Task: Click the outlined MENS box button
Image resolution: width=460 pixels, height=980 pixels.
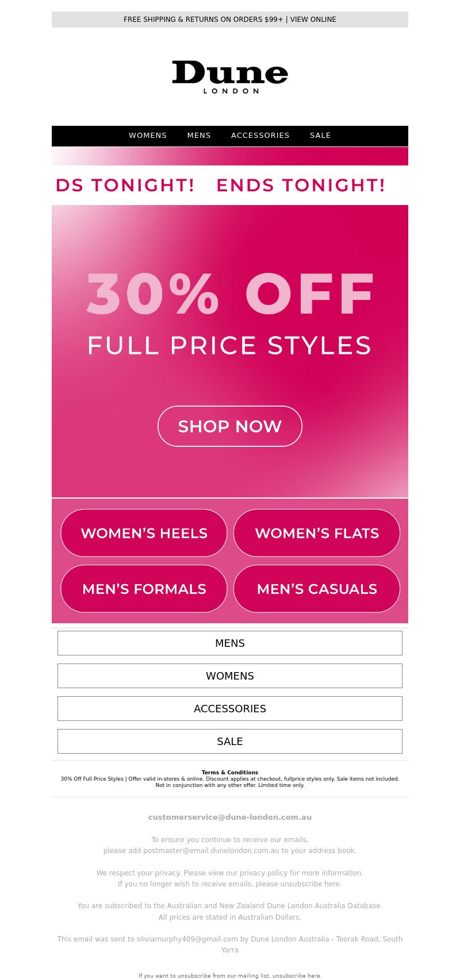Action: tap(230, 643)
